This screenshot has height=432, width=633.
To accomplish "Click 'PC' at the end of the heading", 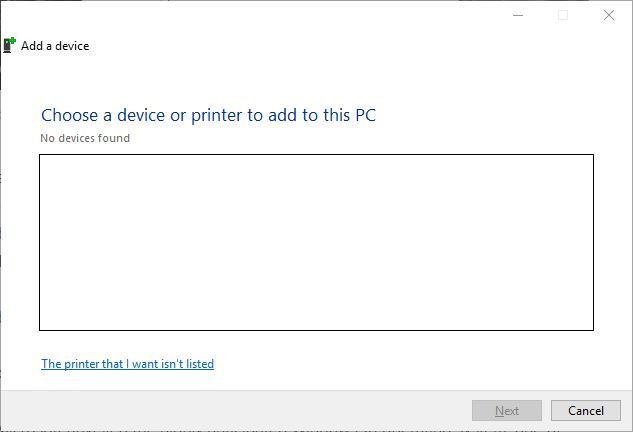I will tap(365, 115).
